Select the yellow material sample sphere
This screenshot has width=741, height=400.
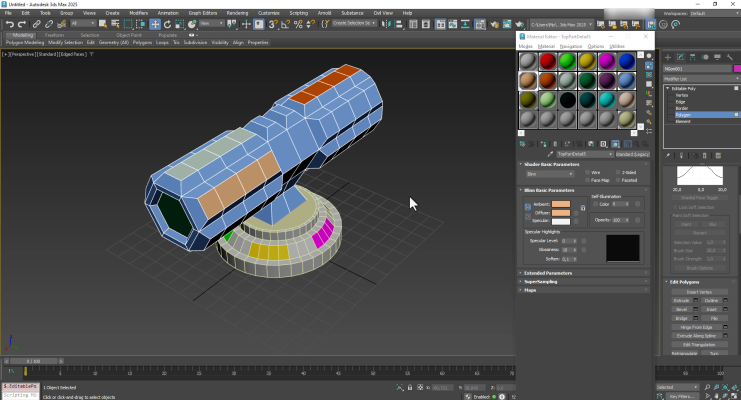point(587,62)
